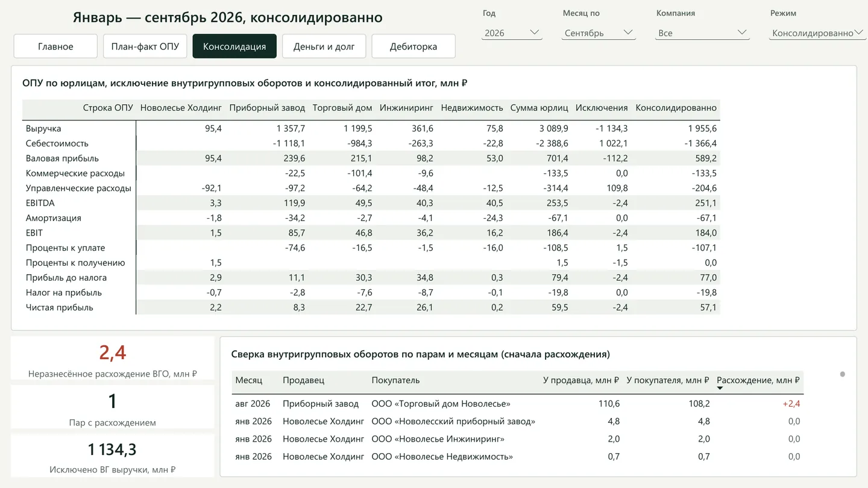Click the У продавца, млн ₽ header
Image resolution: width=868 pixels, height=488 pixels.
(x=580, y=380)
